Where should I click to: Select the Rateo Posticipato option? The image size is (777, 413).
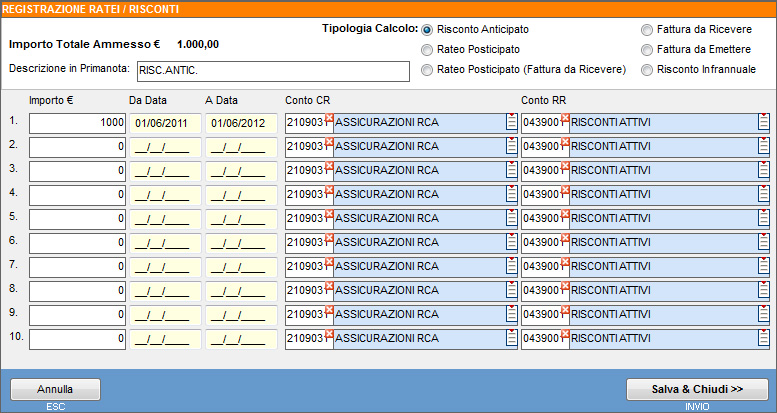click(428, 50)
